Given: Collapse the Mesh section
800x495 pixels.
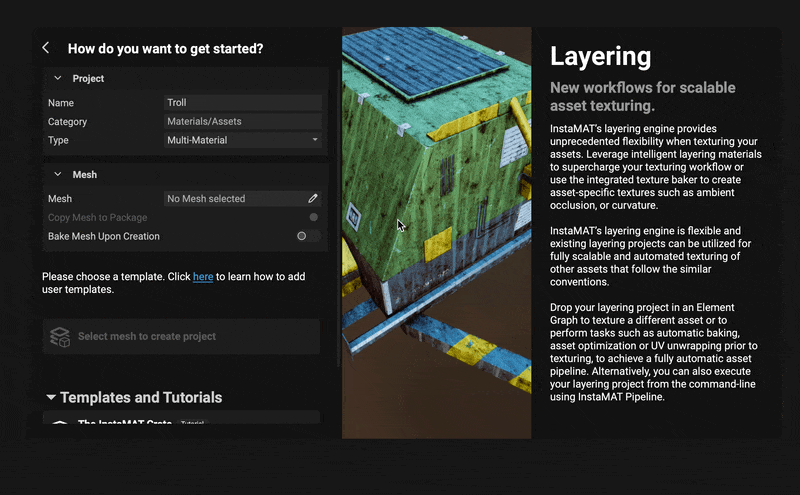Looking at the screenshot, I should click(58, 175).
